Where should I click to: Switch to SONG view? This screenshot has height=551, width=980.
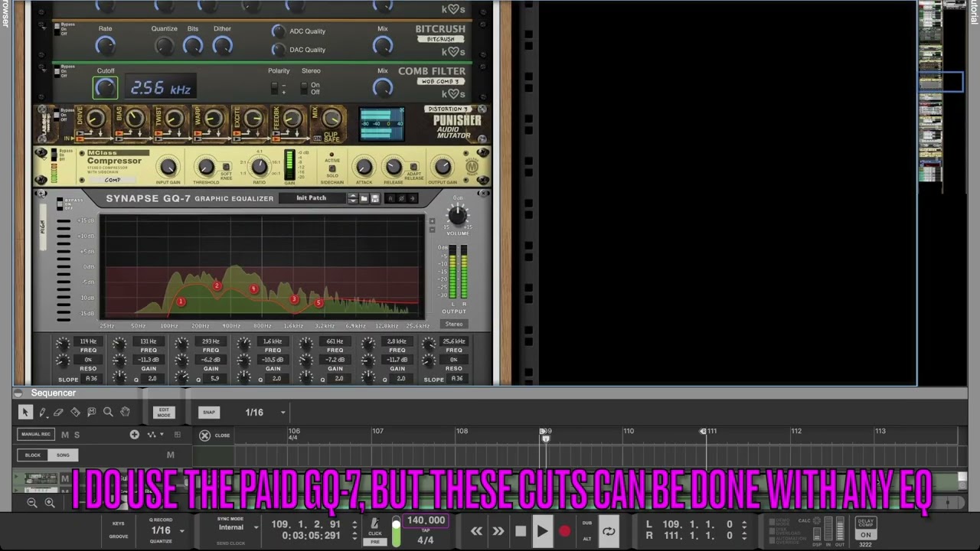[62, 455]
